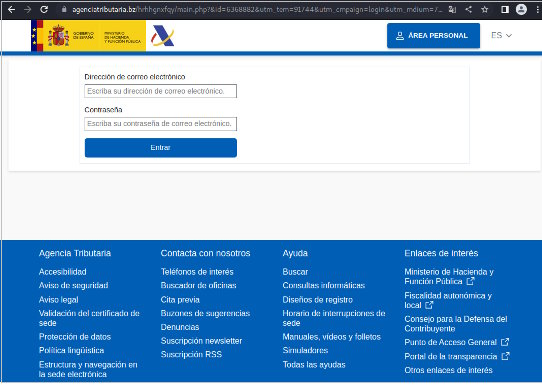Click the Contraseña field label

click(x=103, y=110)
